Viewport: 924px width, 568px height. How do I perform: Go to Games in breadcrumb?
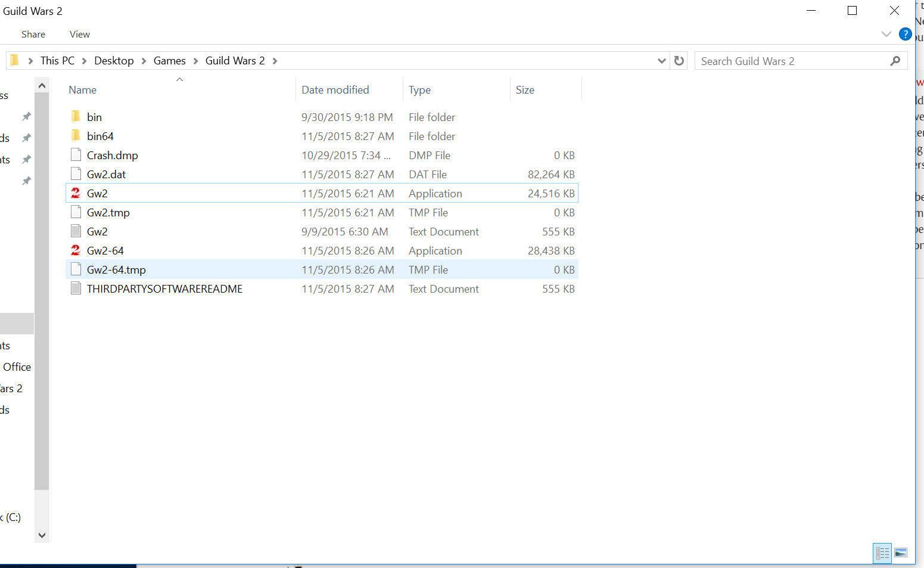pos(170,61)
